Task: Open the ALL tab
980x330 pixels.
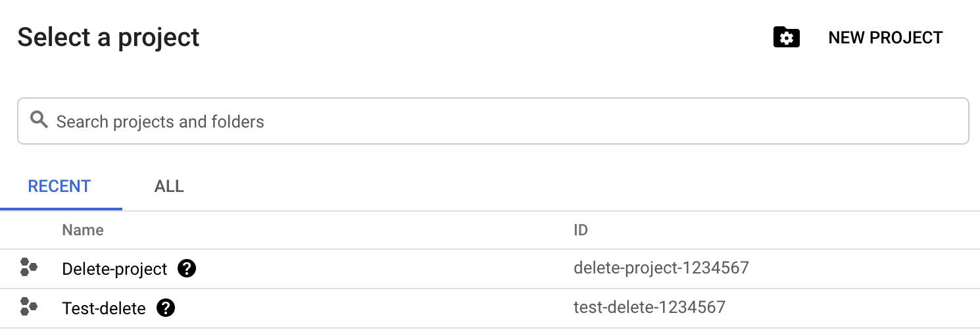Action: click(169, 187)
